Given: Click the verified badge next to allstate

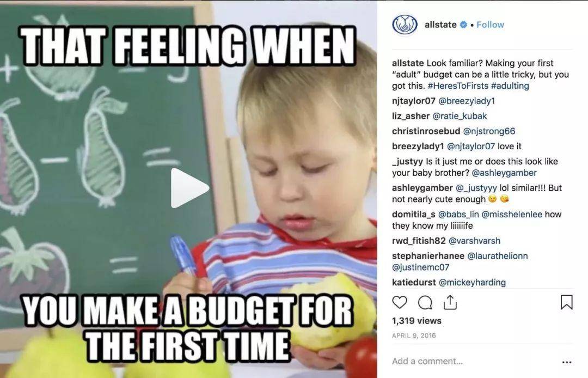Looking at the screenshot, I should (463, 25).
